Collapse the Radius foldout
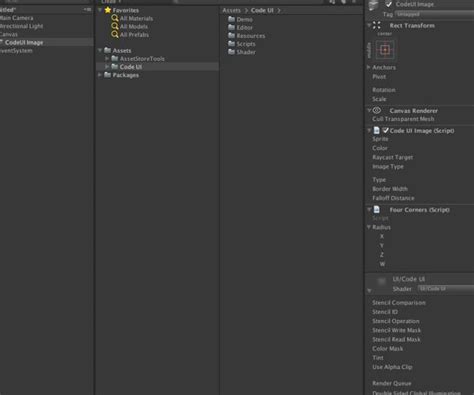This screenshot has height=395, width=474. pyautogui.click(x=369, y=227)
